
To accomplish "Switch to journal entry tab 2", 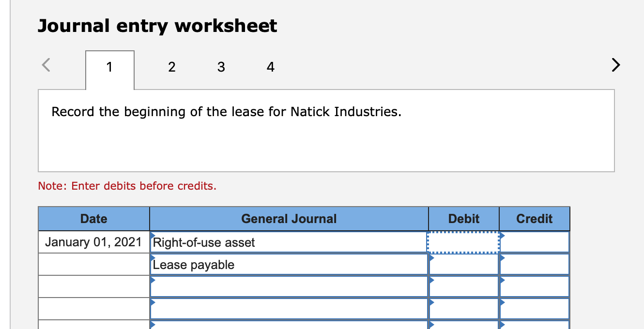I will (172, 67).
